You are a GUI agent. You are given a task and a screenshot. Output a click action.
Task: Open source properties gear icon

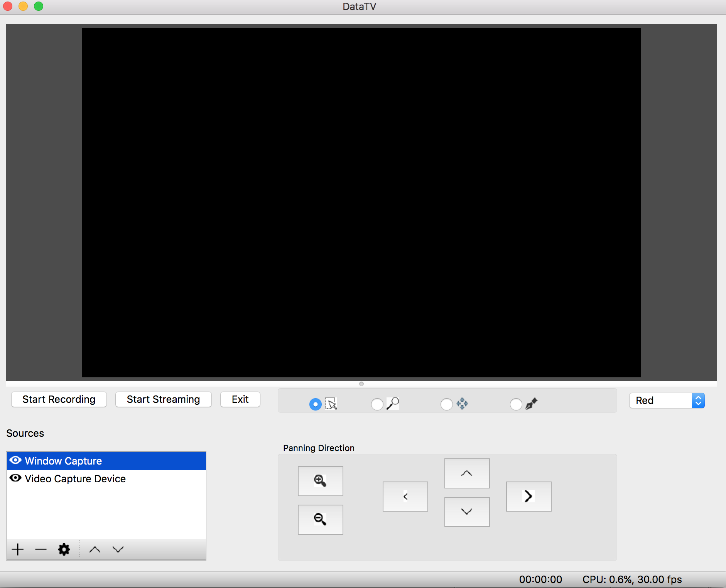pyautogui.click(x=64, y=549)
